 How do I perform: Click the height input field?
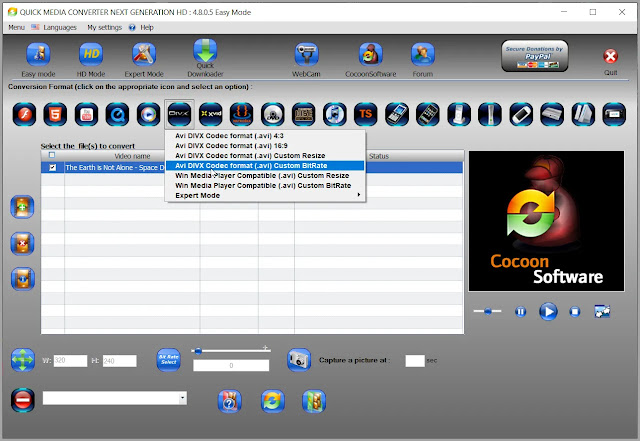click(x=119, y=361)
